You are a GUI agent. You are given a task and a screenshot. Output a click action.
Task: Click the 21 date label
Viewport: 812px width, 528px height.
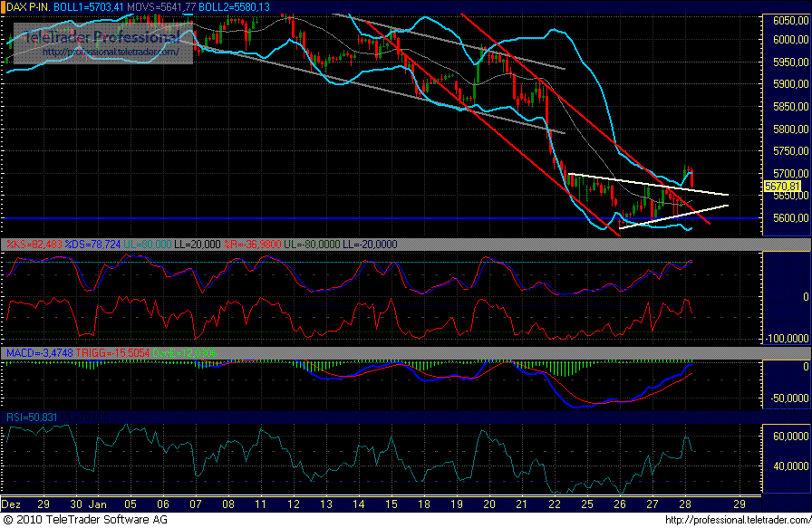click(x=521, y=504)
